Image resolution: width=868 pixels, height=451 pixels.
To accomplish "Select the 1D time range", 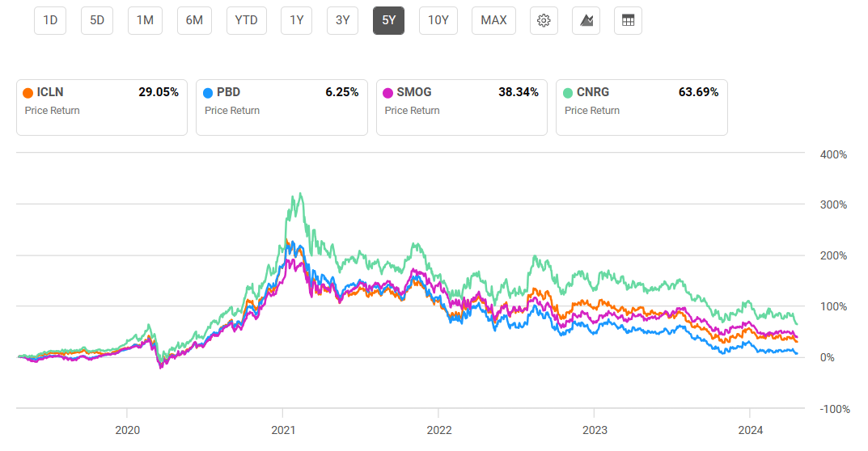I will coord(50,20).
